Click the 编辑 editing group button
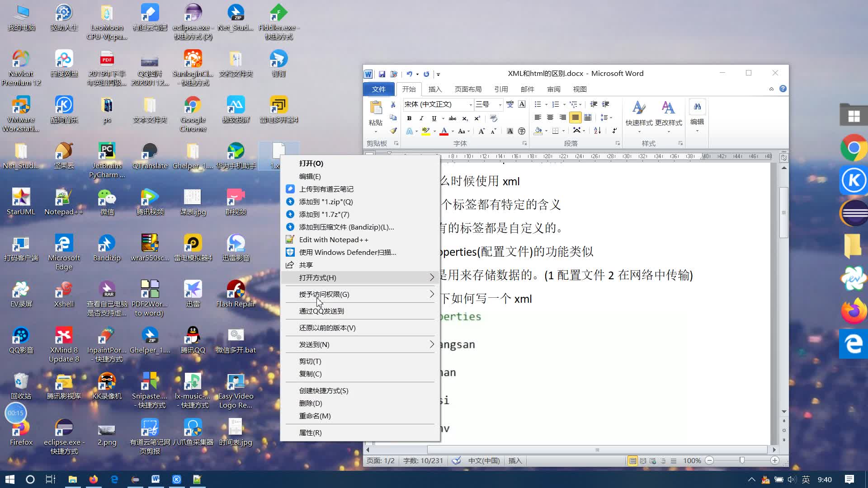 point(697,117)
